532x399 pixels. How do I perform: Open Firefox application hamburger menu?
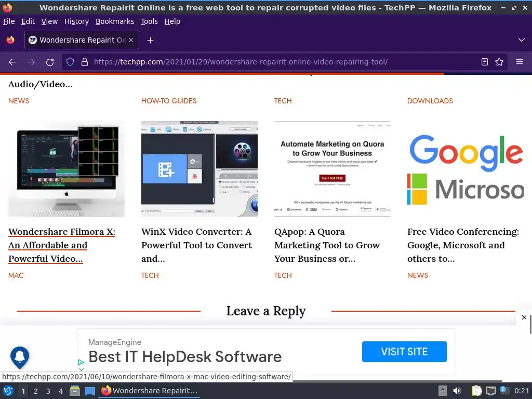coord(520,62)
